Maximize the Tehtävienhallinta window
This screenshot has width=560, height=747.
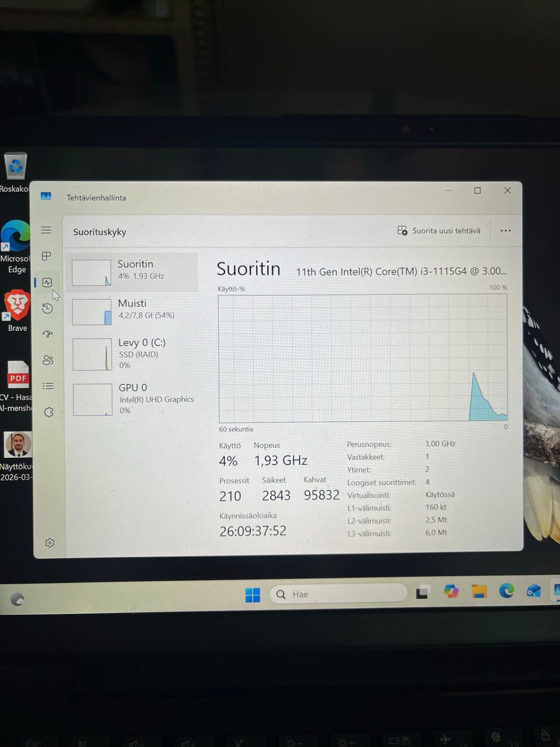pos(477,190)
